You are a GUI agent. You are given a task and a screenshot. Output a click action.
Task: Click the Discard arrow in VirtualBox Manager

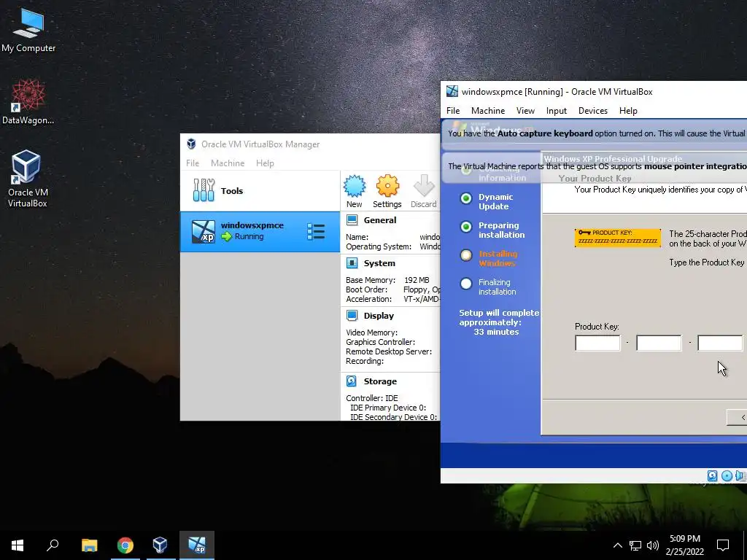point(424,191)
